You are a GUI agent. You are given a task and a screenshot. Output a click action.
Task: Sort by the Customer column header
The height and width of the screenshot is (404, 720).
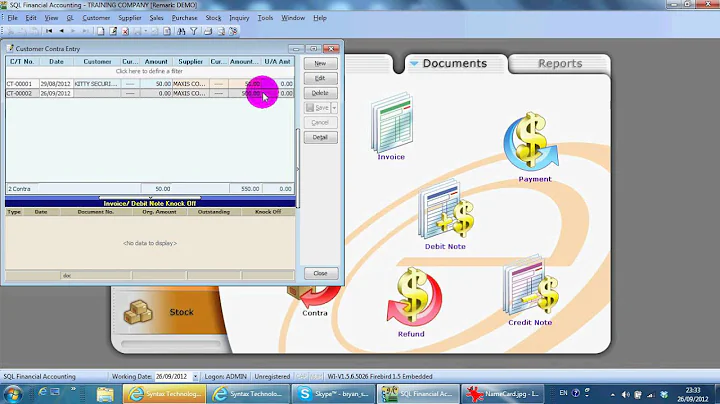pyautogui.click(x=97, y=62)
